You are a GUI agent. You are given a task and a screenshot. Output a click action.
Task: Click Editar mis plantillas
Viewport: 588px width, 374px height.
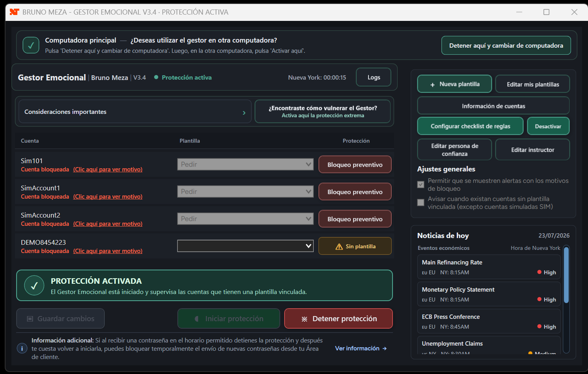[x=533, y=84]
